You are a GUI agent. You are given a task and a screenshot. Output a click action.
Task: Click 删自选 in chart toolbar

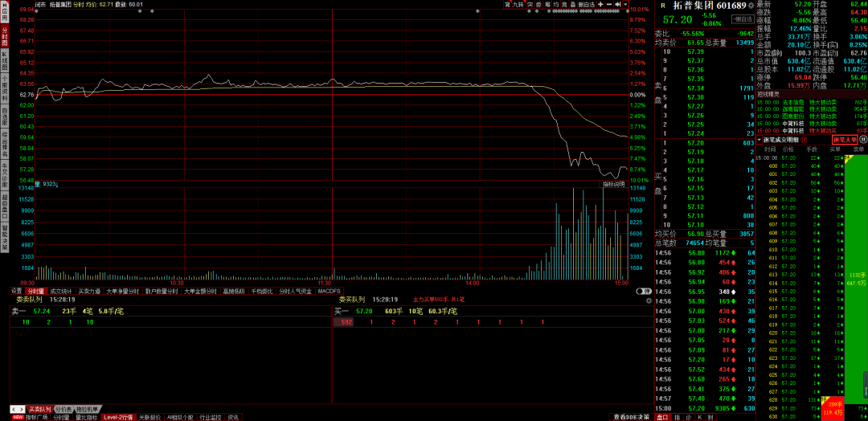point(587,5)
